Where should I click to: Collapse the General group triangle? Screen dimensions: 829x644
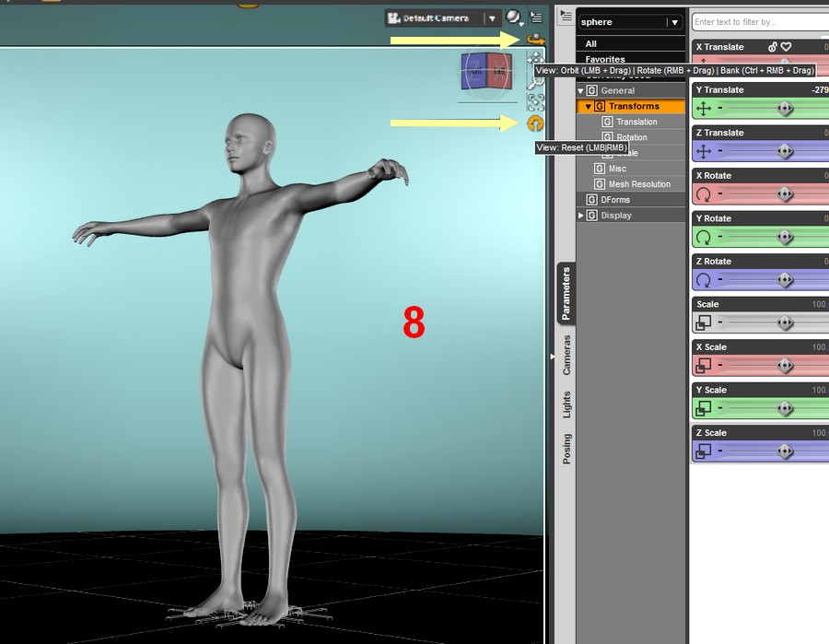tap(580, 91)
